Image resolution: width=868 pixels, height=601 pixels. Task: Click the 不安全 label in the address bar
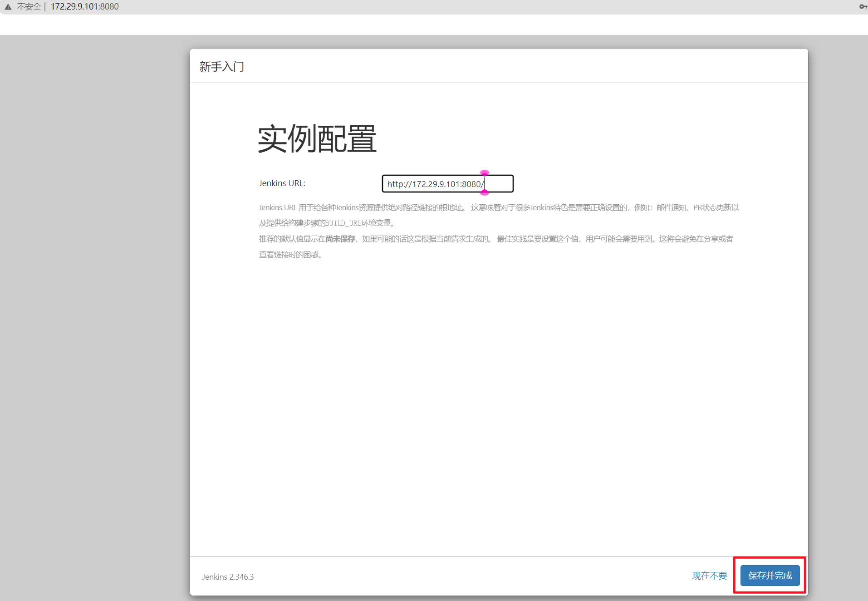(29, 7)
